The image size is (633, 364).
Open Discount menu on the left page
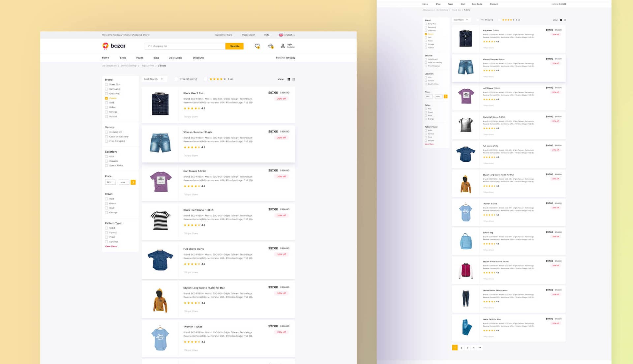tap(198, 58)
